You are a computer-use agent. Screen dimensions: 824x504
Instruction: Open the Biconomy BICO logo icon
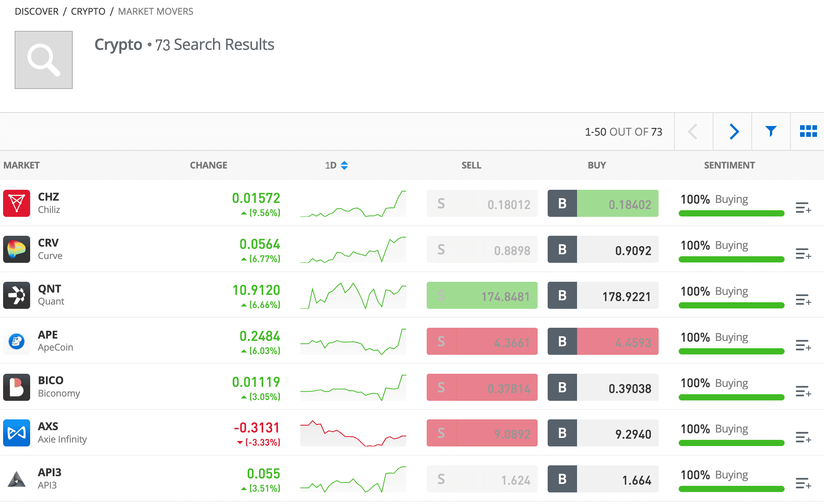point(17,387)
